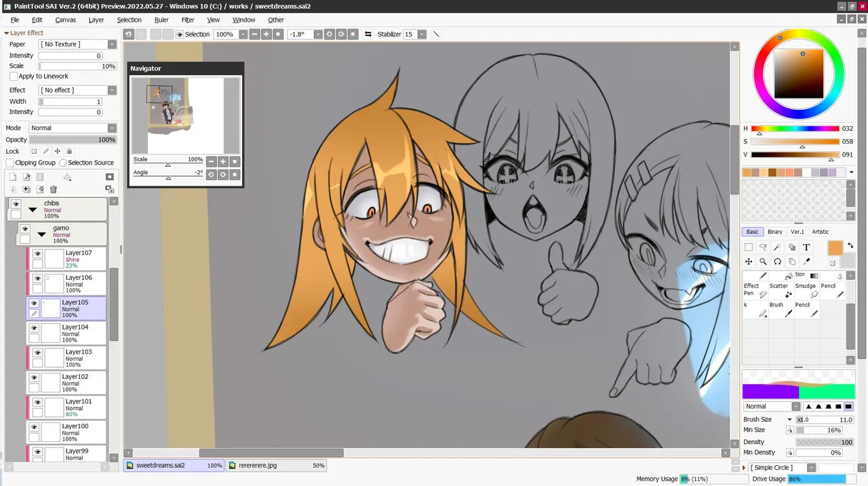Select the Effect Pen tool
This screenshot has height=486, width=868.
pos(755,290)
